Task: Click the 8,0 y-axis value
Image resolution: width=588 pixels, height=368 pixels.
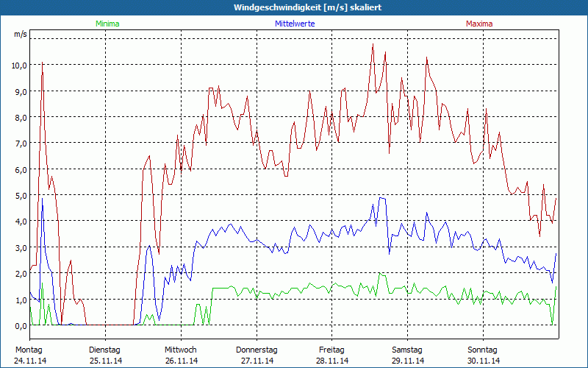Action: click(21, 118)
